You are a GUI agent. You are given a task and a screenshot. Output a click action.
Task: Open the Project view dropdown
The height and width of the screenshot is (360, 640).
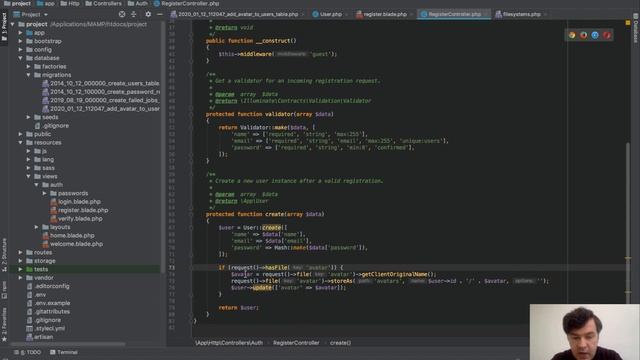click(x=31, y=14)
